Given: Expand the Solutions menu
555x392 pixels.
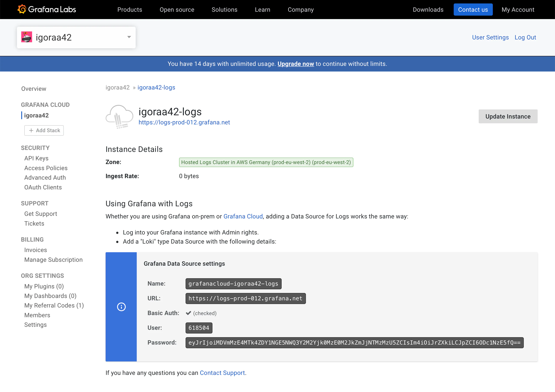Looking at the screenshot, I should pyautogui.click(x=224, y=10).
